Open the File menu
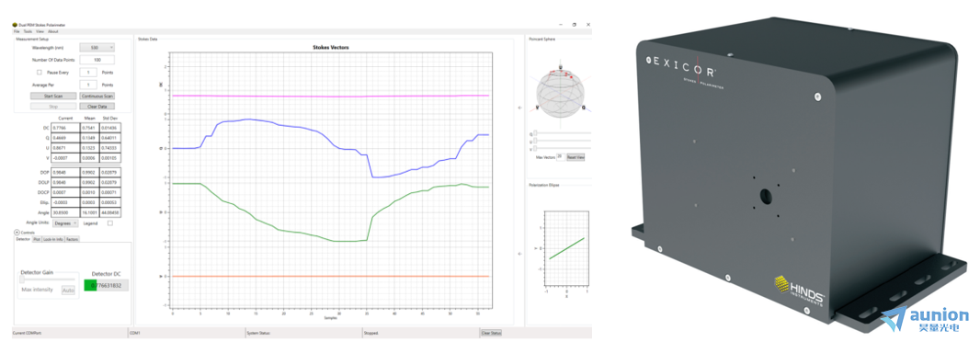The width and height of the screenshot is (980, 342). tap(17, 30)
